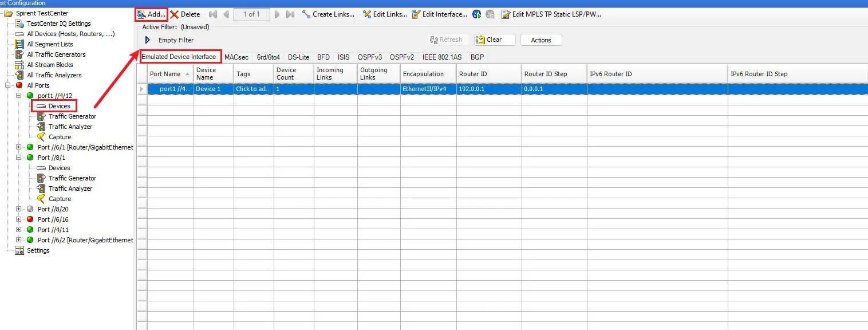Switch to the MACsec tab

pos(236,57)
